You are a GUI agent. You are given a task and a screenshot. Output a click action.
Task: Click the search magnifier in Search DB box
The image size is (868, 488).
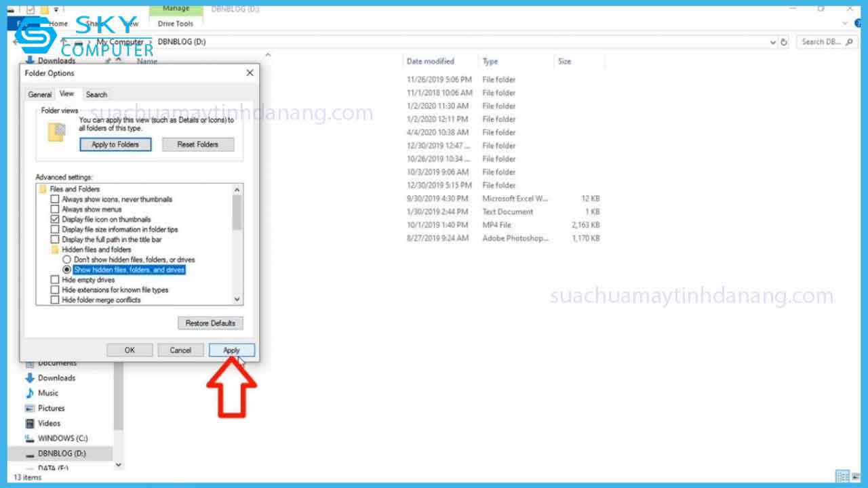(x=847, y=41)
